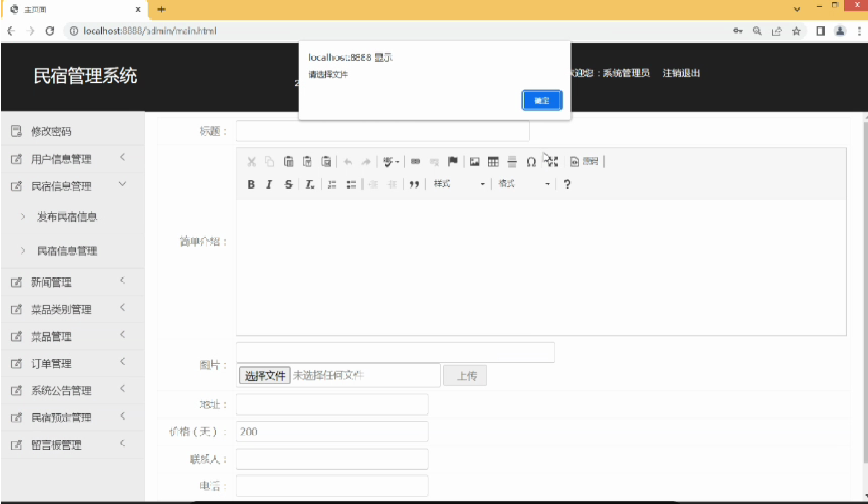Screen dimensions: 868x504
Task: Open the 格式 format dropdown
Action: [524, 184]
